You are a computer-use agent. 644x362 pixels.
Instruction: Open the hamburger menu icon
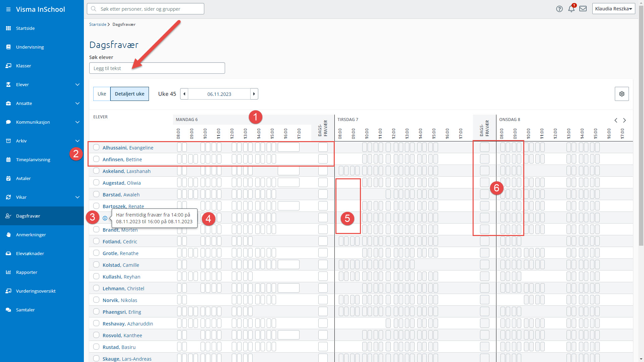coord(8,9)
